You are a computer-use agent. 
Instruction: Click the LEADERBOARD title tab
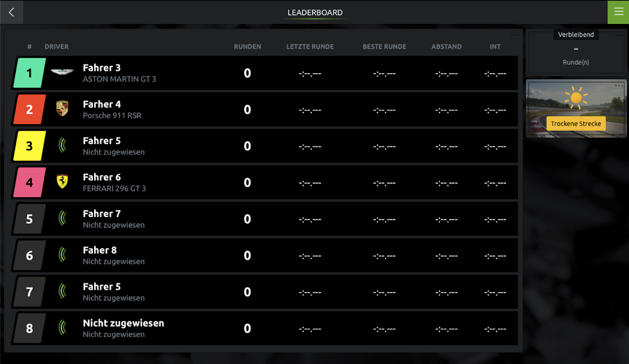pyautogui.click(x=315, y=13)
